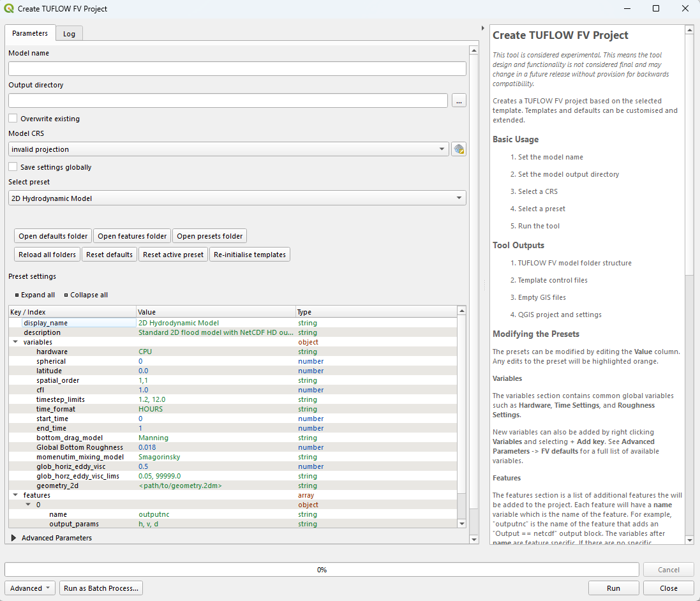The image size is (700, 601).
Task: Select the cfl row
Action: [233, 390]
